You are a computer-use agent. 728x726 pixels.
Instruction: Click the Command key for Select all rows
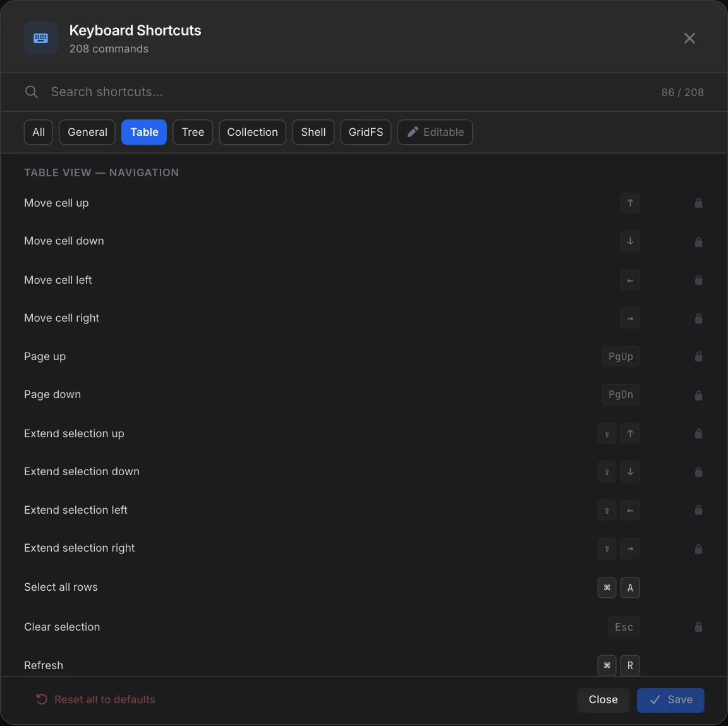pos(607,588)
